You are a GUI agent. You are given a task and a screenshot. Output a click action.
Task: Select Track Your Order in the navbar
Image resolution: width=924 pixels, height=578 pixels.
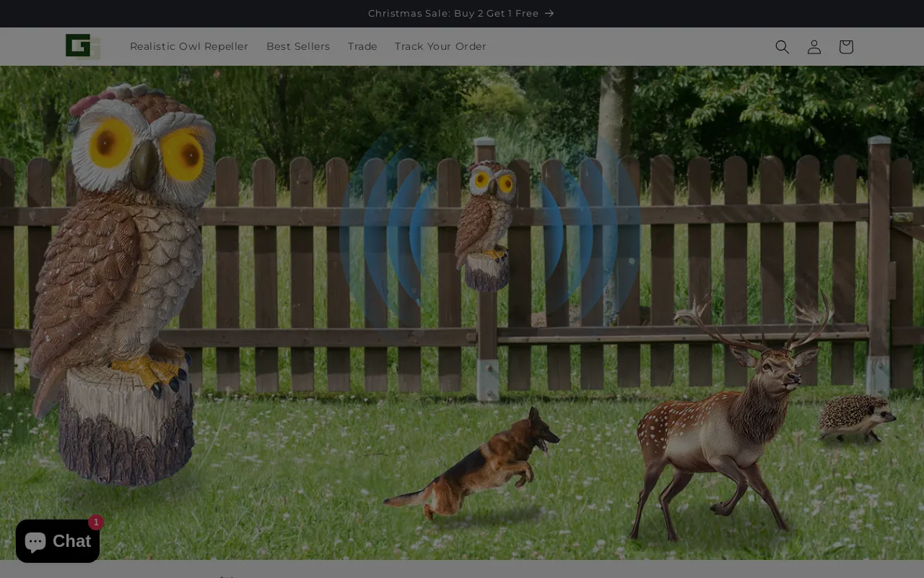440,46
